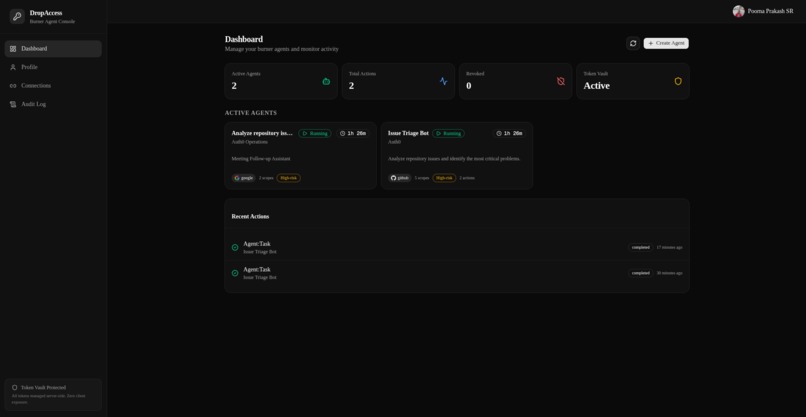Click the Poorna Prakash SR username

tap(770, 11)
